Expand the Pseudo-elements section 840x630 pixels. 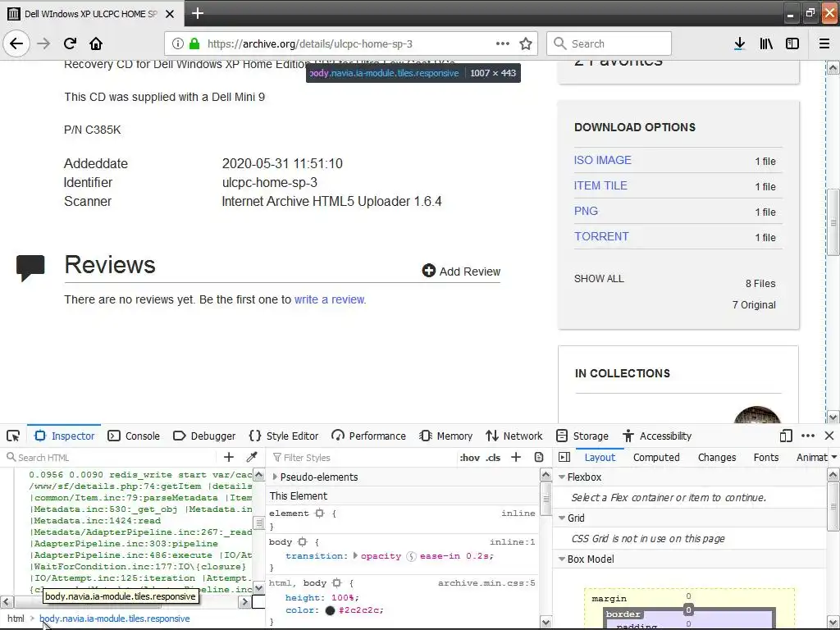pyautogui.click(x=275, y=477)
